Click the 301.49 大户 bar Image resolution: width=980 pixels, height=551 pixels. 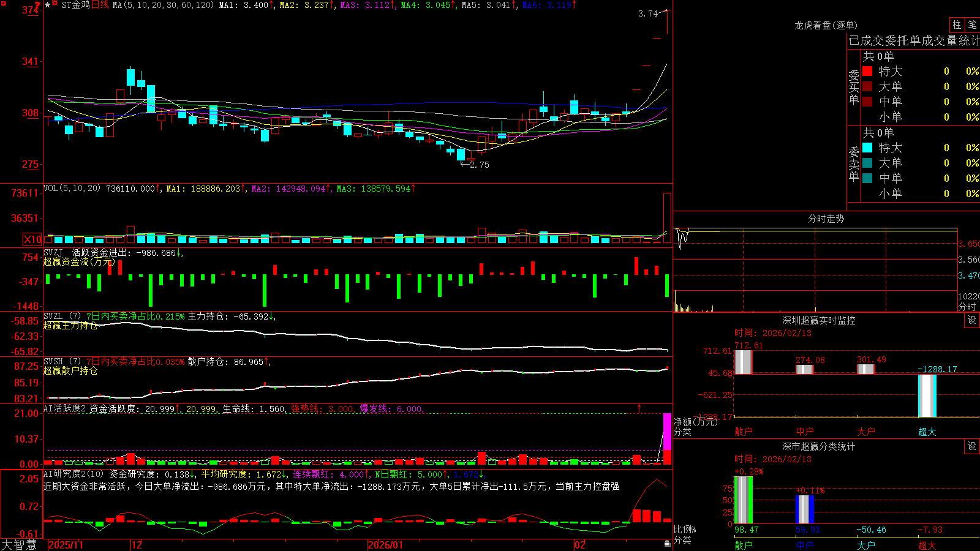[866, 369]
